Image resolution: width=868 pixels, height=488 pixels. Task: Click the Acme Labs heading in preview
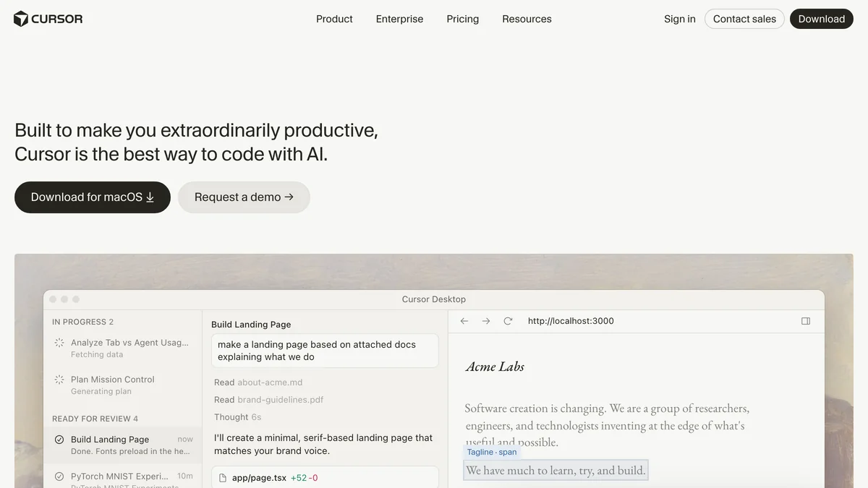(495, 367)
